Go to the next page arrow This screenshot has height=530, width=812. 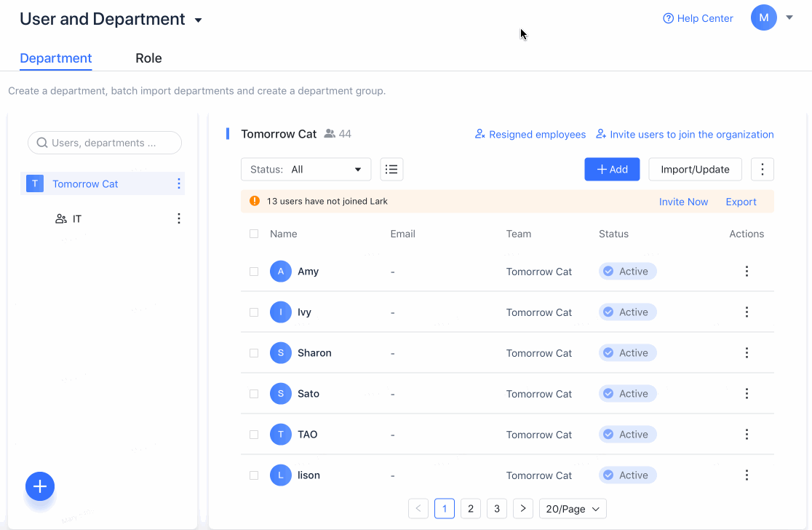[523, 508]
